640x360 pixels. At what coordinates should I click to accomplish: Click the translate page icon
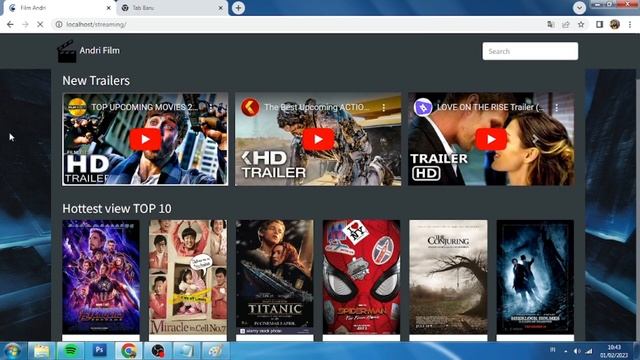click(551, 24)
